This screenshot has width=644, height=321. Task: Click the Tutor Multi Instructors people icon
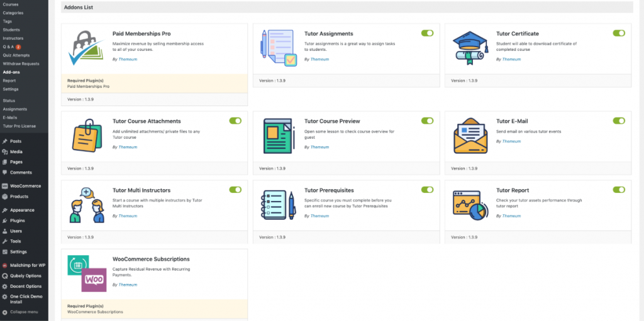click(87, 205)
